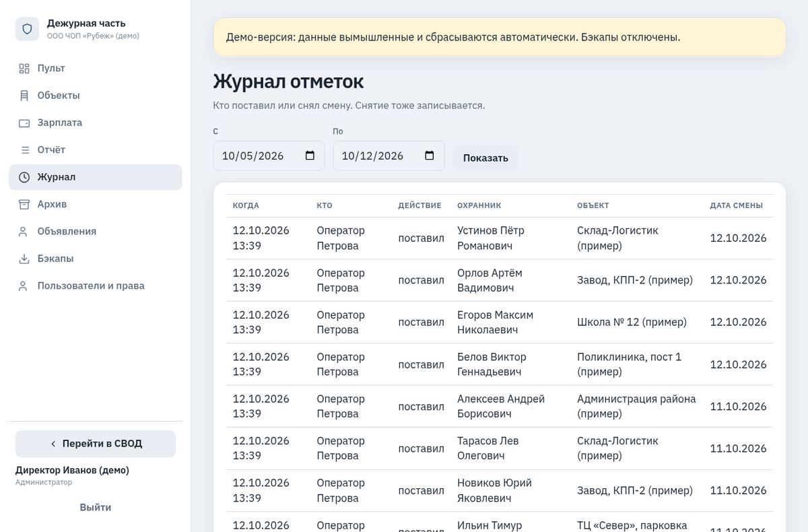Click Завод, КПП-2 in Орлов row
This screenshot has width=808, height=532.
coord(635,280)
